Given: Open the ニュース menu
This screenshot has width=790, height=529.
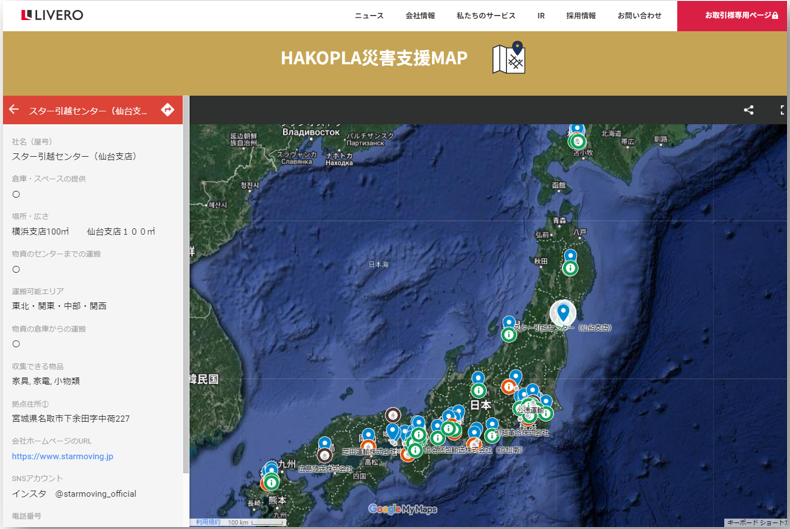Looking at the screenshot, I should (x=369, y=16).
